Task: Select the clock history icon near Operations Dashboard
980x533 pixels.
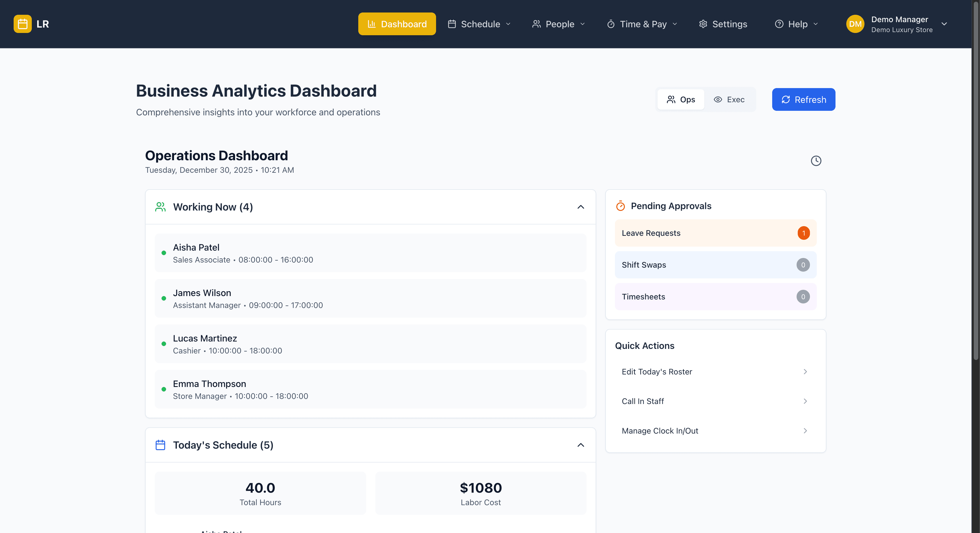Action: [x=816, y=161]
